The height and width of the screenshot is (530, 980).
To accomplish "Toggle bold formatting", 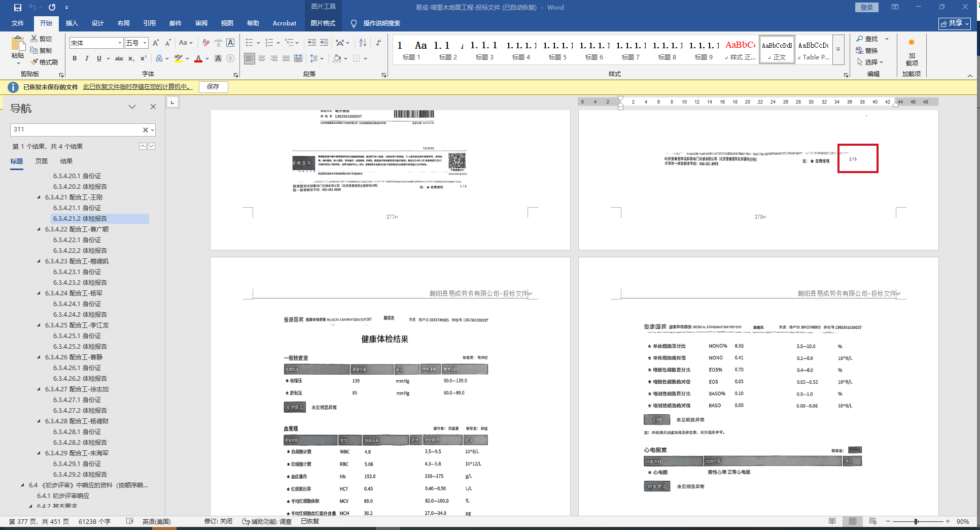I will tap(75, 58).
